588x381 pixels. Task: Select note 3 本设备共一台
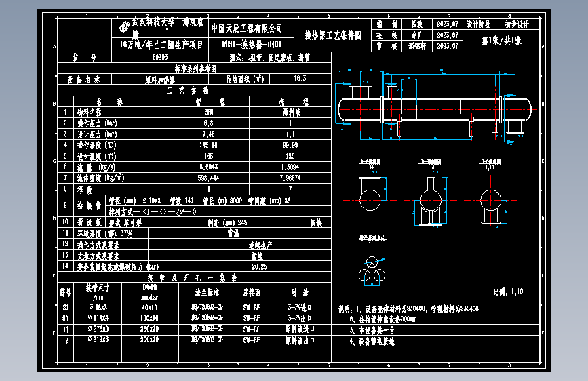[372, 330]
